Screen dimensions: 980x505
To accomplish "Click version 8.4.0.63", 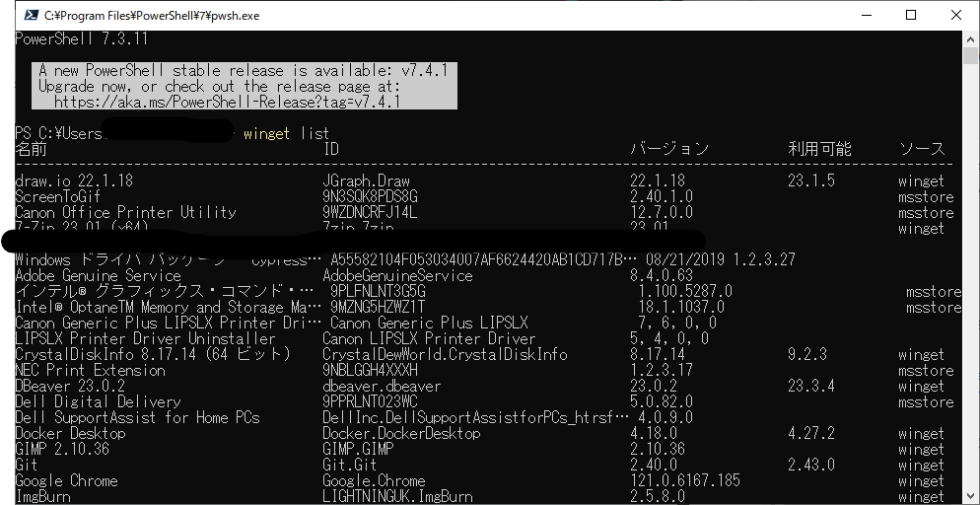I will click(x=662, y=275).
